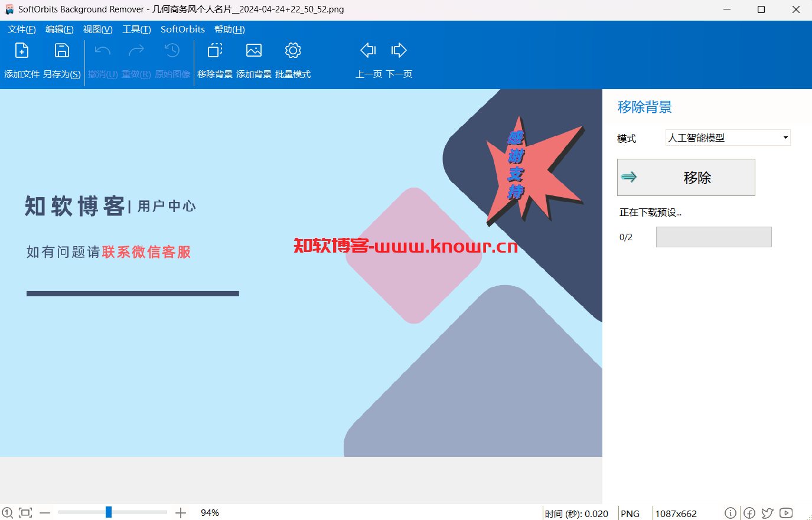Click the Original Image (原始图像) icon
Viewport: 812px width, 520px height.
[x=172, y=51]
